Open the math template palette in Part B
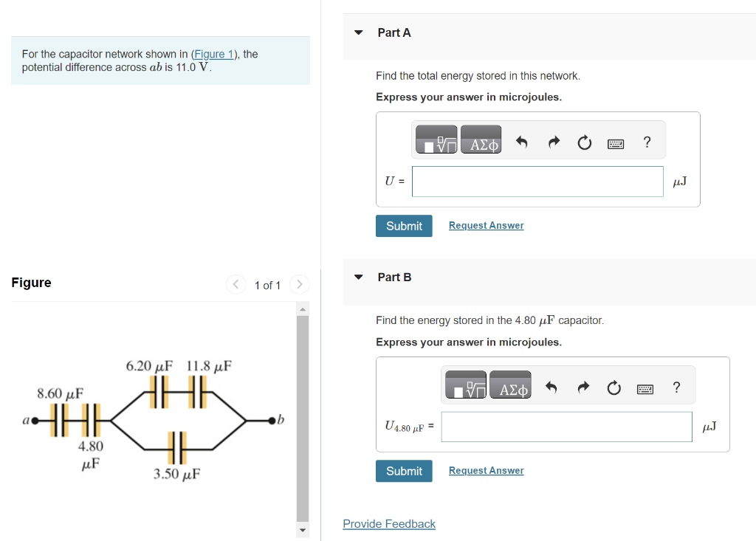Image resolution: width=756 pixels, height=541 pixels. (466, 385)
